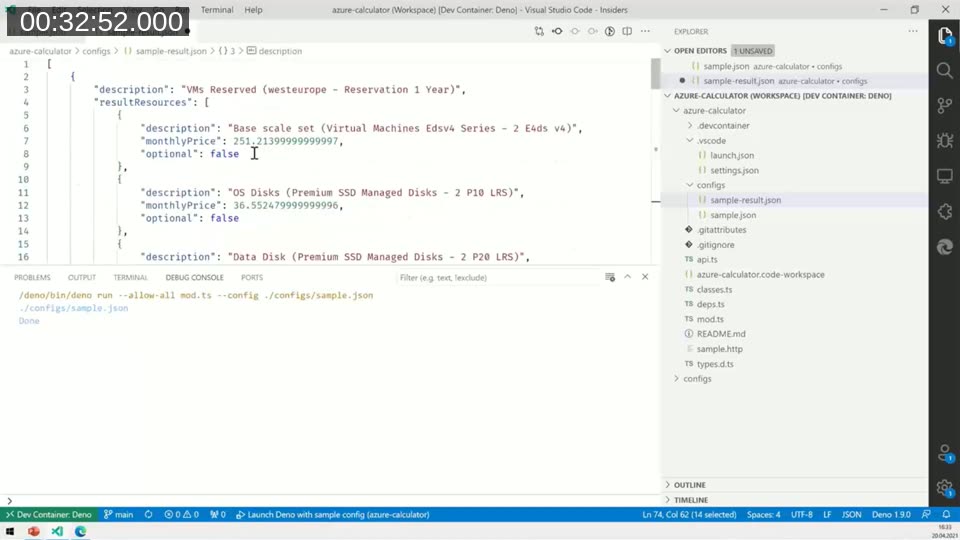Open Extensions view in activity bar
Image resolution: width=960 pixels, height=540 pixels.
pyautogui.click(x=945, y=211)
